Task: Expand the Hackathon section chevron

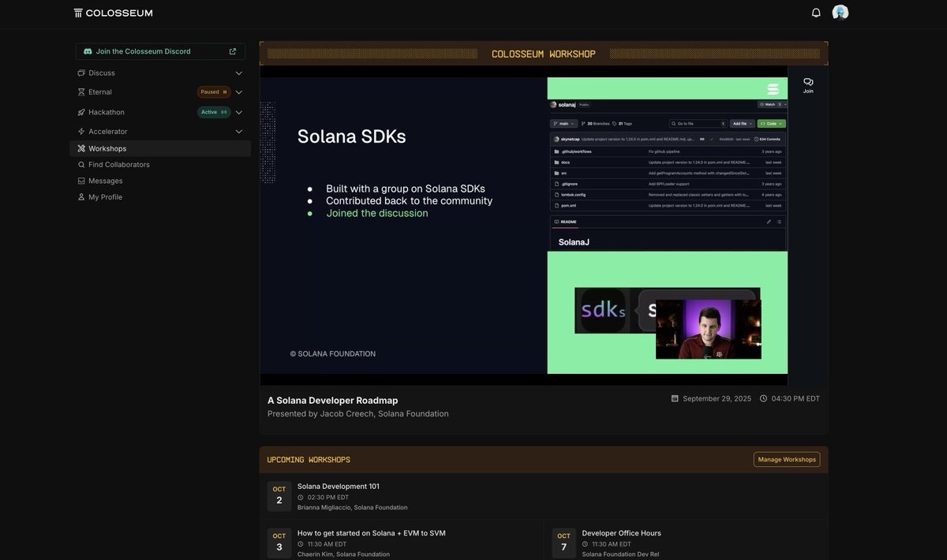Action: tap(239, 112)
